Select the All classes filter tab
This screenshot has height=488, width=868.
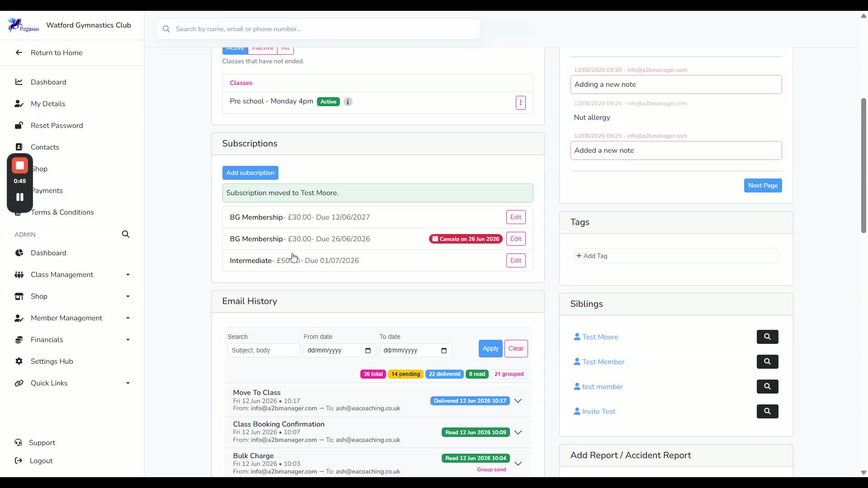(x=285, y=50)
